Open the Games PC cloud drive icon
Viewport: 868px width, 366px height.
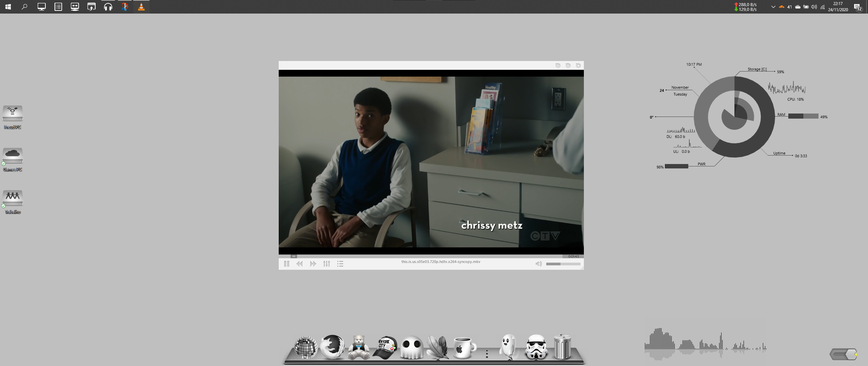(13, 156)
